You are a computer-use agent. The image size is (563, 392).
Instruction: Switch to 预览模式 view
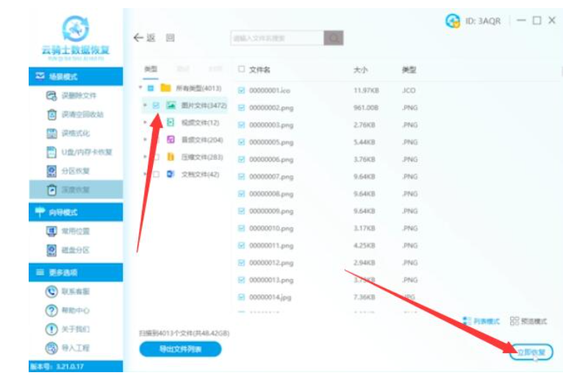click(x=528, y=322)
